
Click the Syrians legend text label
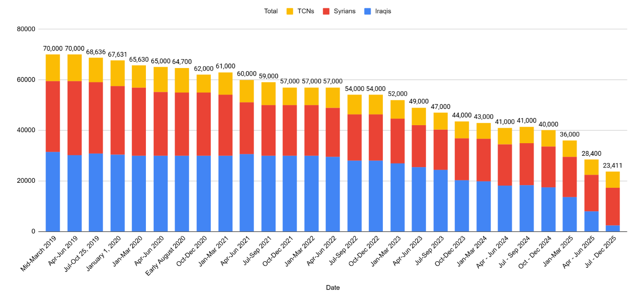pos(345,11)
